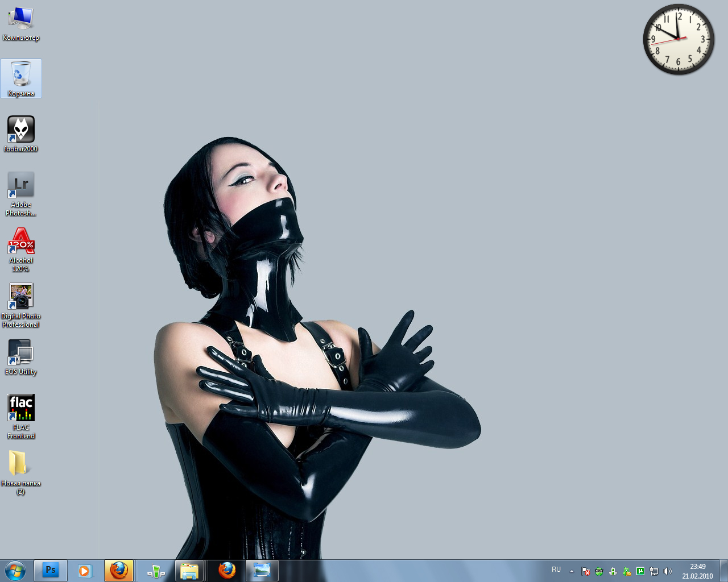Open Windows Explorer from the taskbar

tap(189, 571)
